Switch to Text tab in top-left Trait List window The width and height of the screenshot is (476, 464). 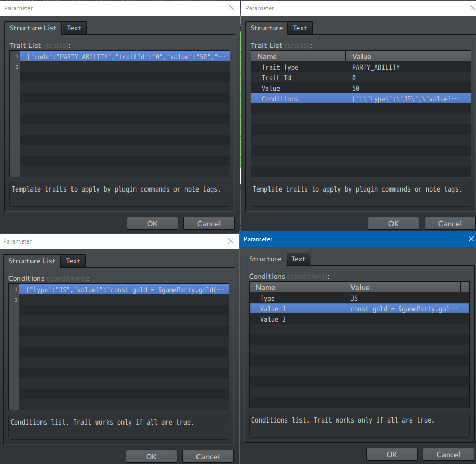pos(74,28)
